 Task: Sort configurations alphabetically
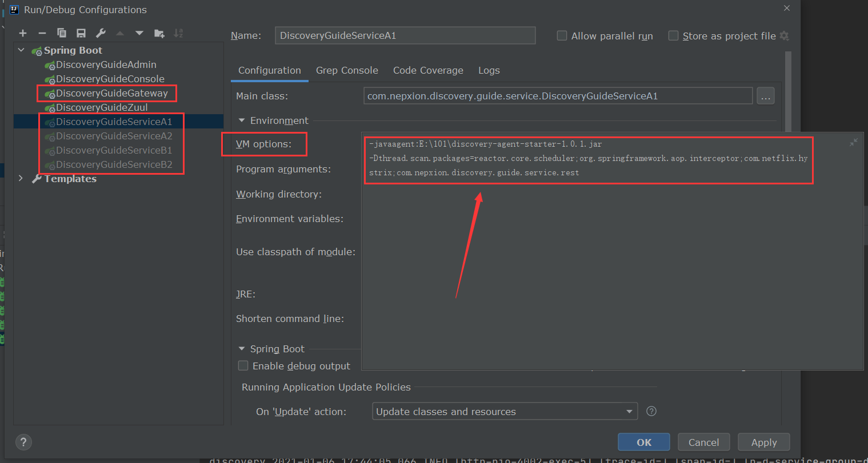click(178, 33)
